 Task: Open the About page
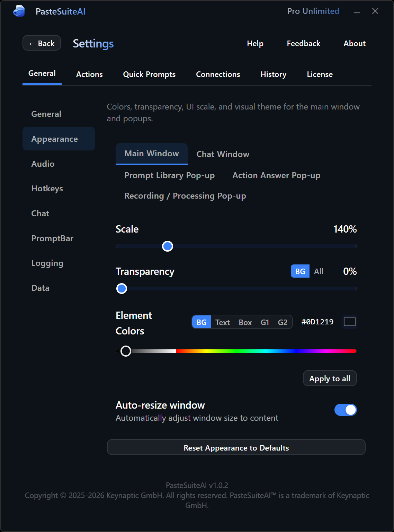[355, 43]
